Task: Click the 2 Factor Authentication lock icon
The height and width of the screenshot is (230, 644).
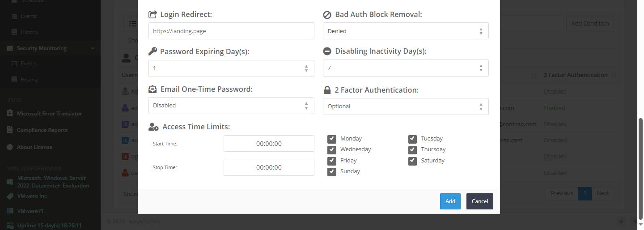Action: (x=327, y=90)
